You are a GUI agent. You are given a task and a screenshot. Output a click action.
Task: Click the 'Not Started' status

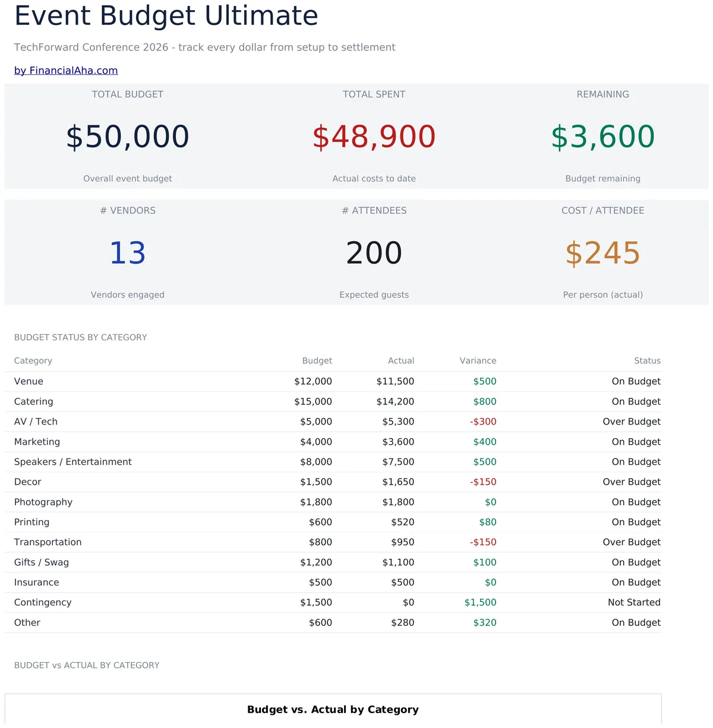635,603
